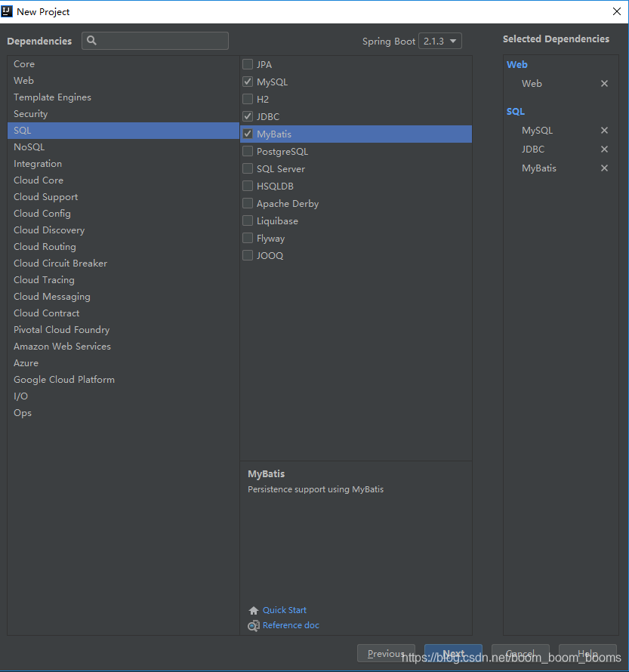Check the SQL Server dependency
The height and width of the screenshot is (672, 629).
click(x=248, y=168)
